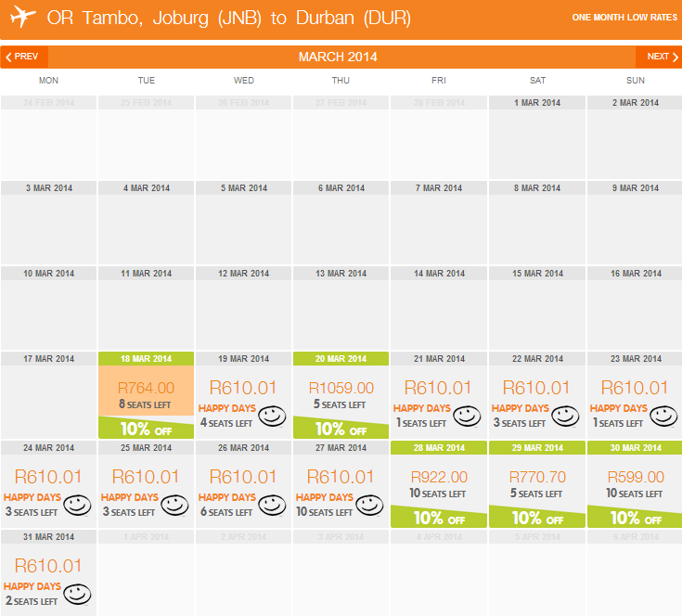Click the smiley face on 25 Mar
Screen dimensions: 682x616
[174, 506]
